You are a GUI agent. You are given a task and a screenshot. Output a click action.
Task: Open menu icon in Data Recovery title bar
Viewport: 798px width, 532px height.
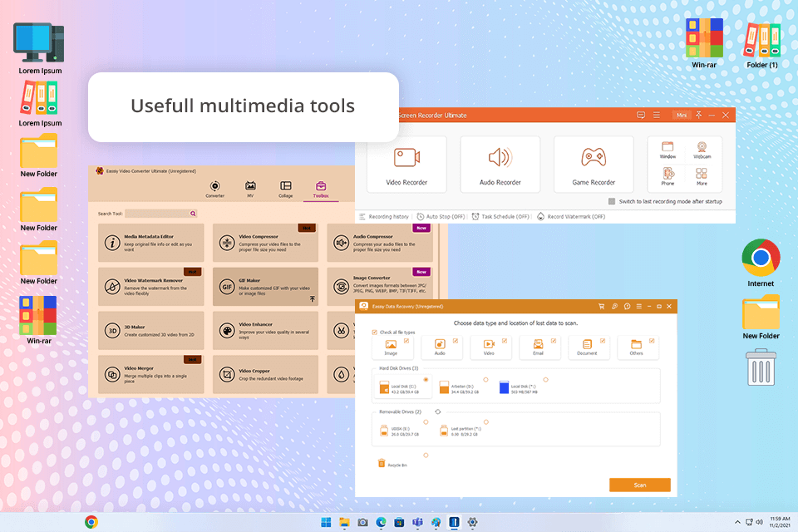coord(638,307)
